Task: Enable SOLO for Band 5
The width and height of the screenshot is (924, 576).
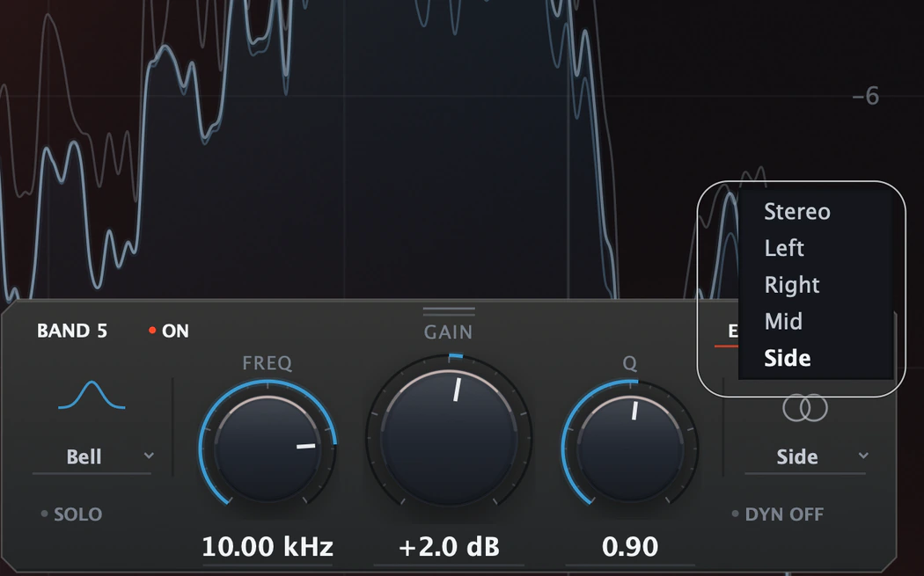Action: point(71,514)
